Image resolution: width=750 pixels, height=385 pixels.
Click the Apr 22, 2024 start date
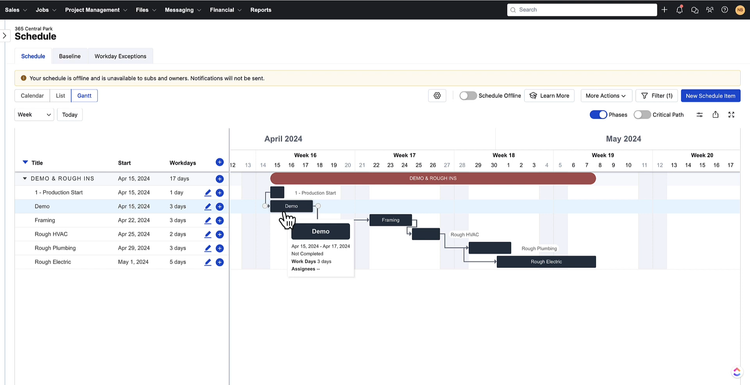[134, 220]
